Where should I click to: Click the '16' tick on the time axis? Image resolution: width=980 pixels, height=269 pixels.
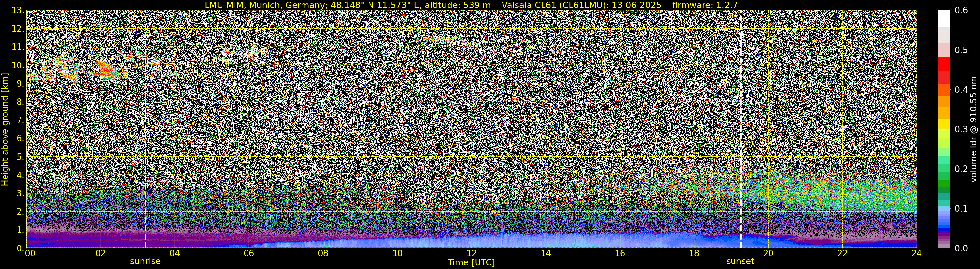click(x=620, y=253)
